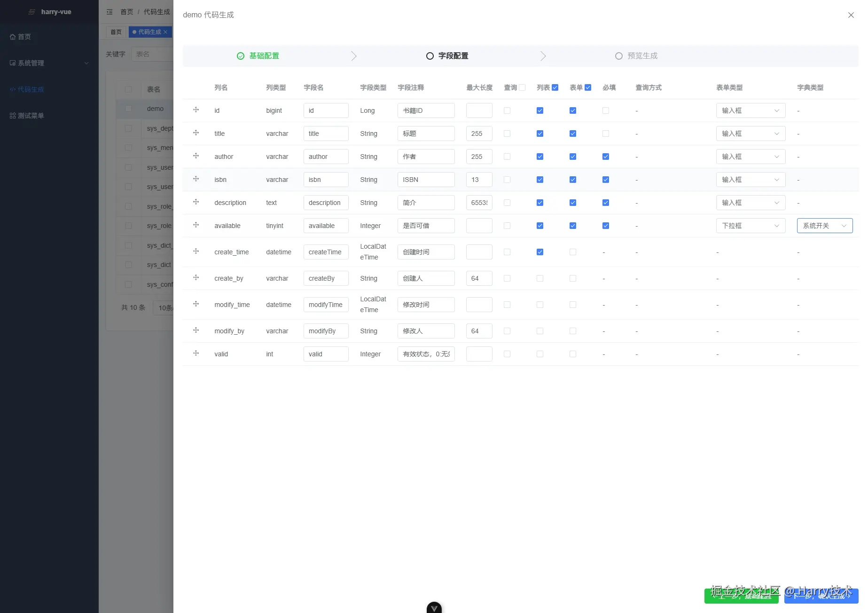Click the drag handle for the create_by row
This screenshot has width=868, height=613.
coord(196,278)
